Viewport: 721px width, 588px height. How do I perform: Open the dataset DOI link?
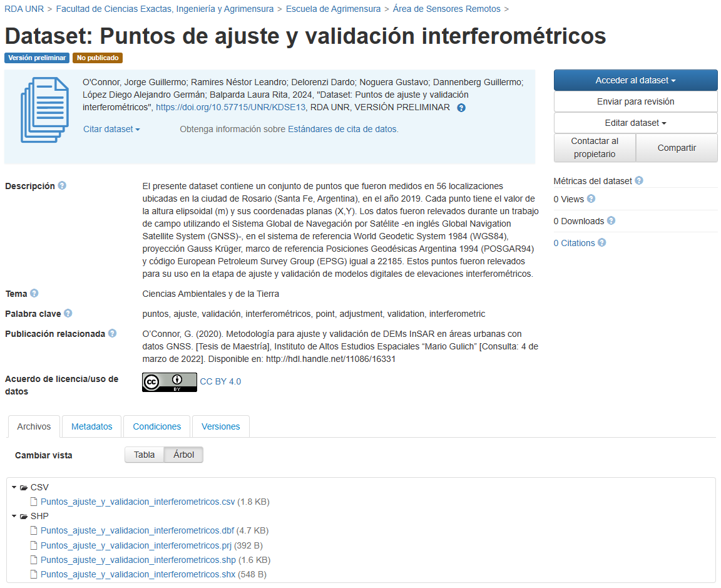tap(230, 107)
